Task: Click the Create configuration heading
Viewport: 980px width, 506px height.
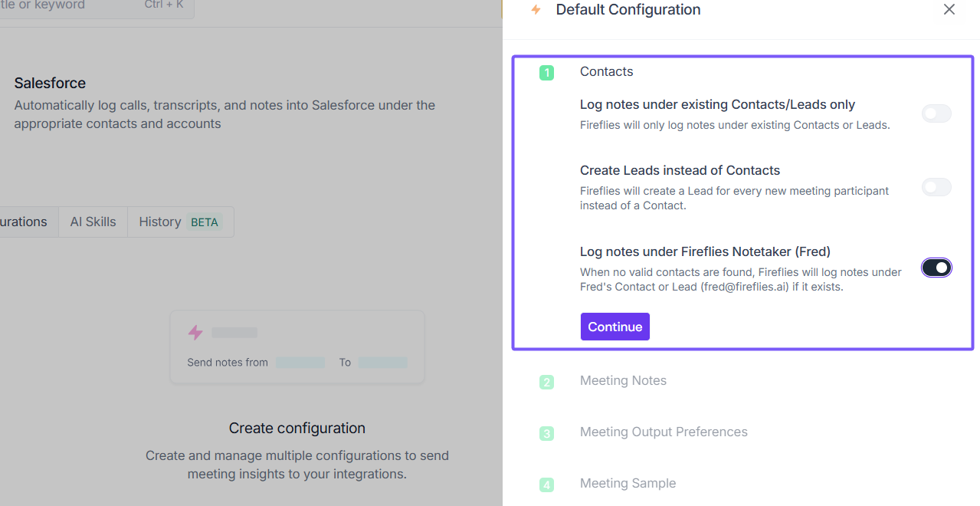Action: click(297, 428)
